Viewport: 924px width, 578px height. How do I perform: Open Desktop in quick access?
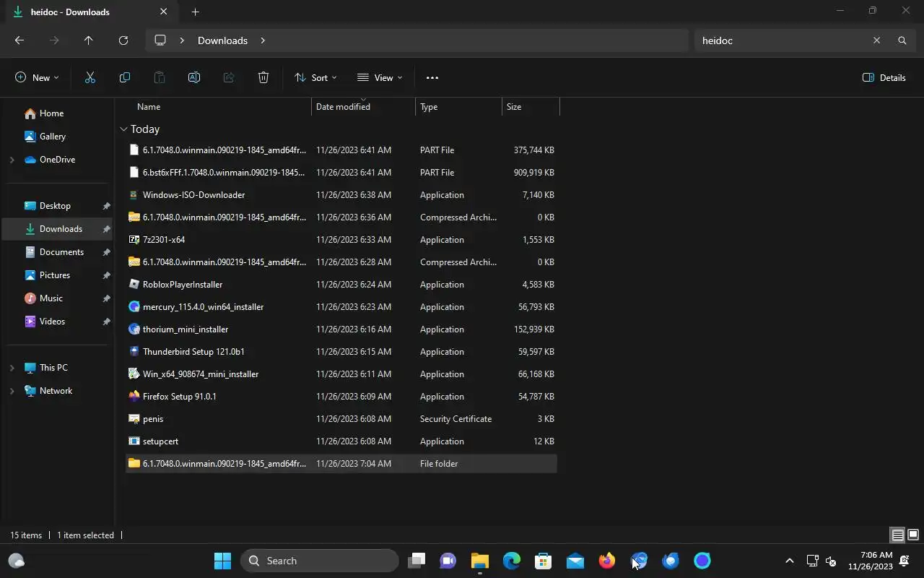pos(58,206)
